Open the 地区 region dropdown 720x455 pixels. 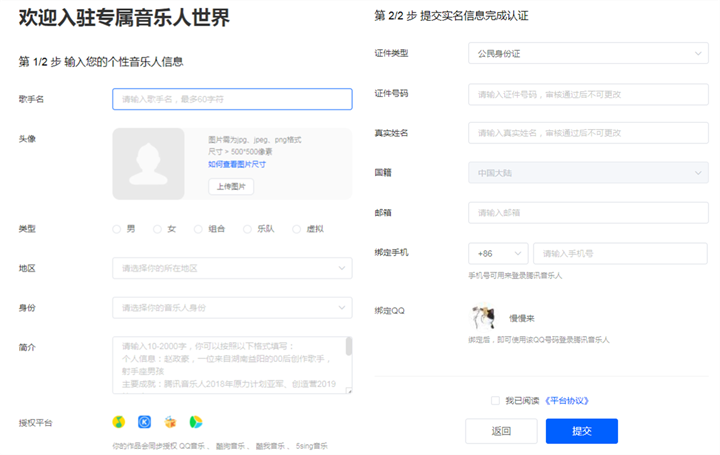(232, 268)
